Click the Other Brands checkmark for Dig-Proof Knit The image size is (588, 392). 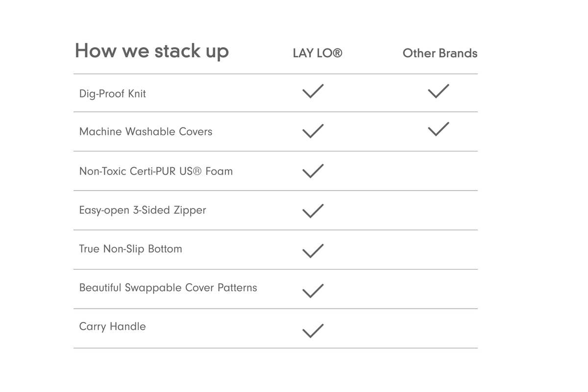click(x=439, y=92)
